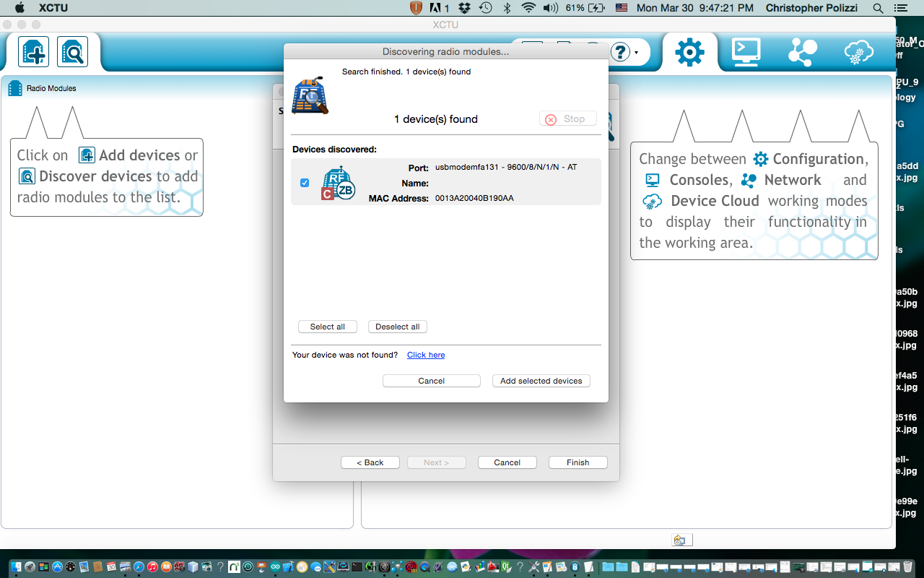Viewport: 924px width, 578px height.
Task: Click 'Search finished. 1 device(s) found' status text
Action: tap(406, 72)
